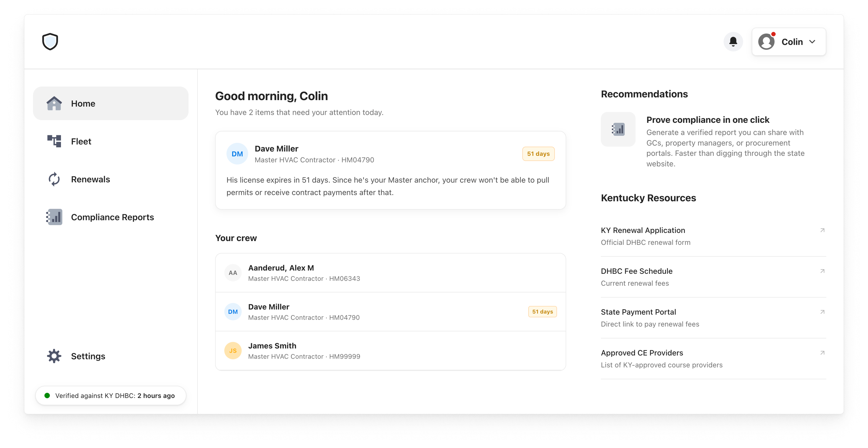The width and height of the screenshot is (868, 448).
Task: Open Settings gear icon
Action: pyautogui.click(x=54, y=356)
